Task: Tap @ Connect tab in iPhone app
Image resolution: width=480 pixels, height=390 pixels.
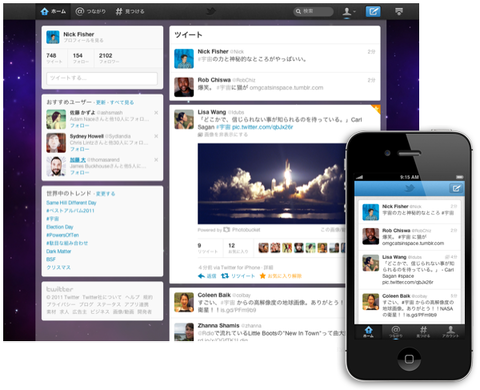Action: [396, 332]
